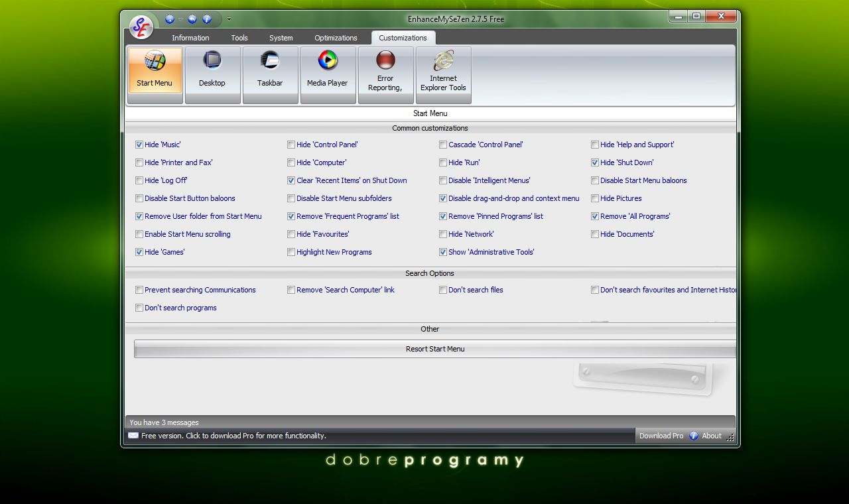Expand the quick access toolbar customize arrow

229,19
